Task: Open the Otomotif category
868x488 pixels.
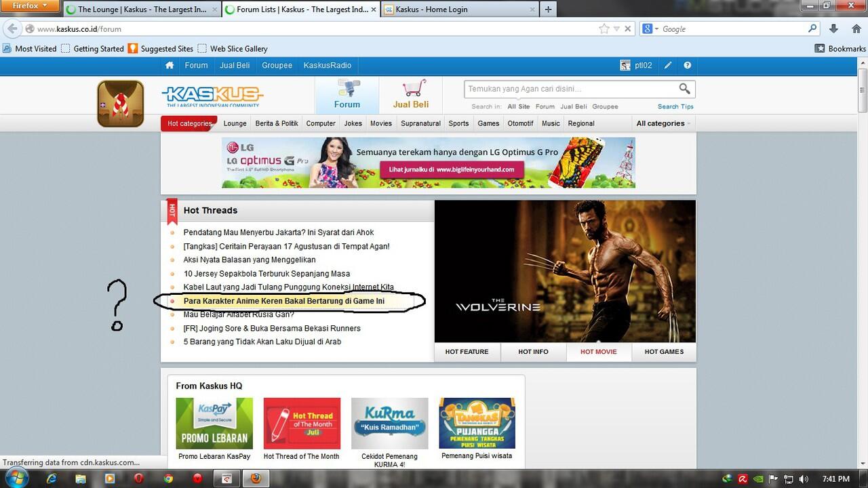Action: click(521, 123)
